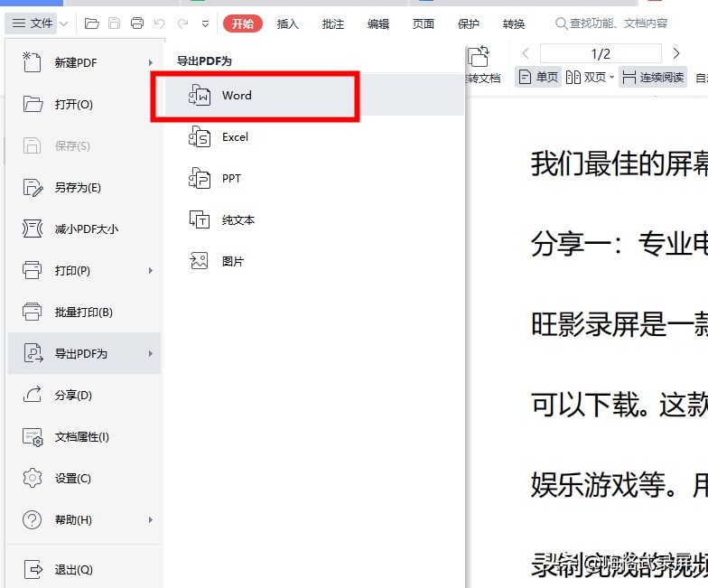Click the open folder toolbar icon
The height and width of the screenshot is (588, 708).
(x=92, y=23)
